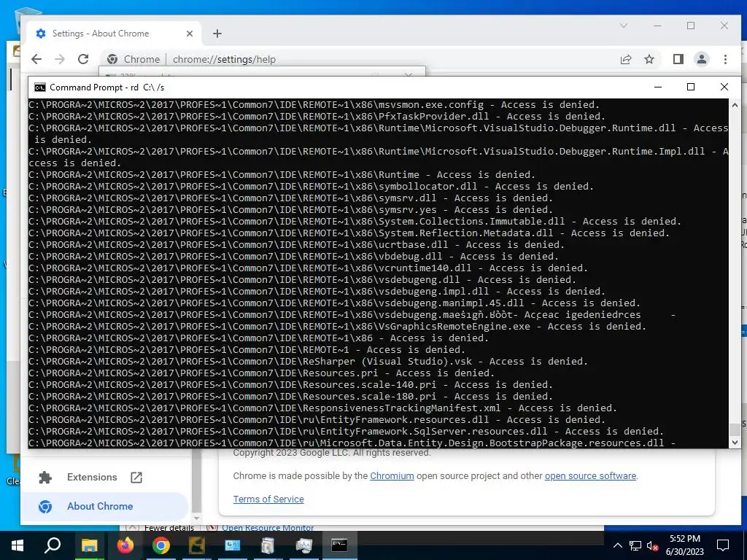Viewport: 747px width, 560px height.
Task: Click the Chrome back arrow
Action: pyautogui.click(x=36, y=59)
